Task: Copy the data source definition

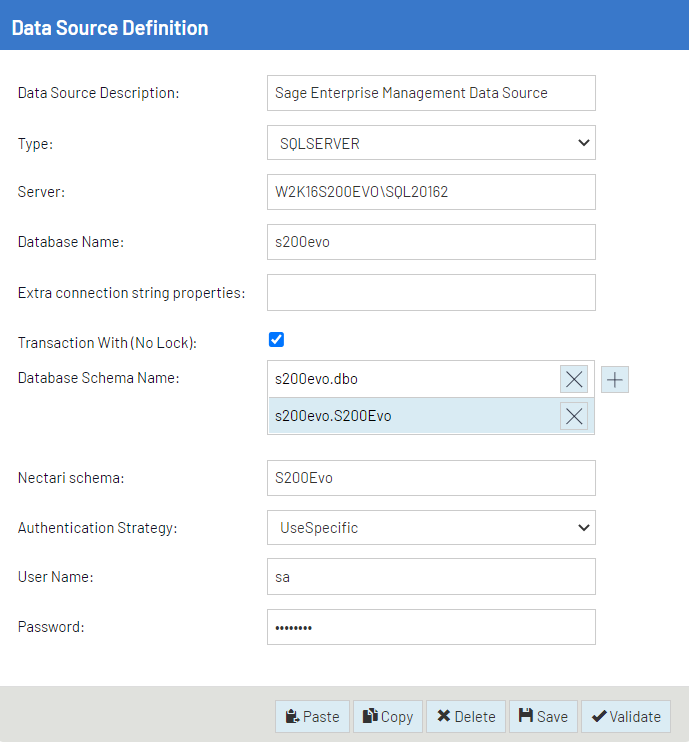Action: click(x=388, y=716)
